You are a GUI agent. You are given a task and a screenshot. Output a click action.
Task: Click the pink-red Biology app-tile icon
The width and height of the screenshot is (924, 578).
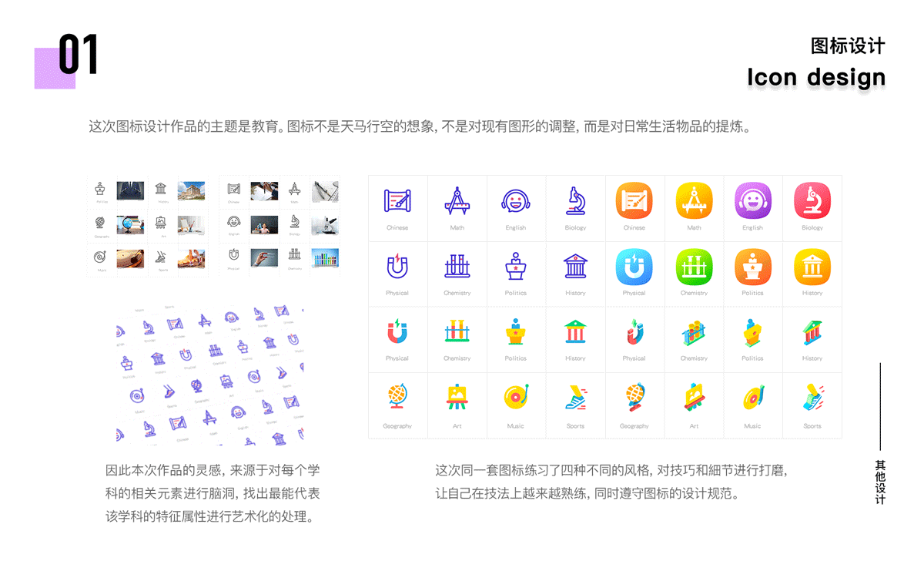812,200
